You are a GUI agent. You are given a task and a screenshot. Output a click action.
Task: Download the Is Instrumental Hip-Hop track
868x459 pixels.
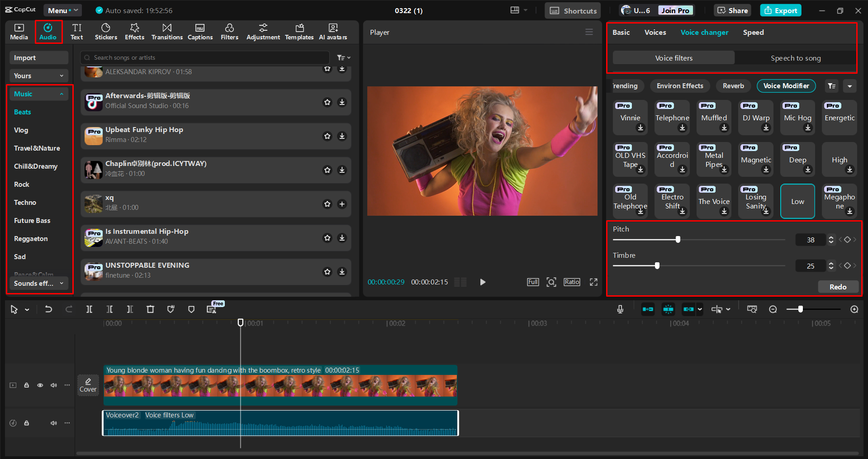(x=342, y=238)
